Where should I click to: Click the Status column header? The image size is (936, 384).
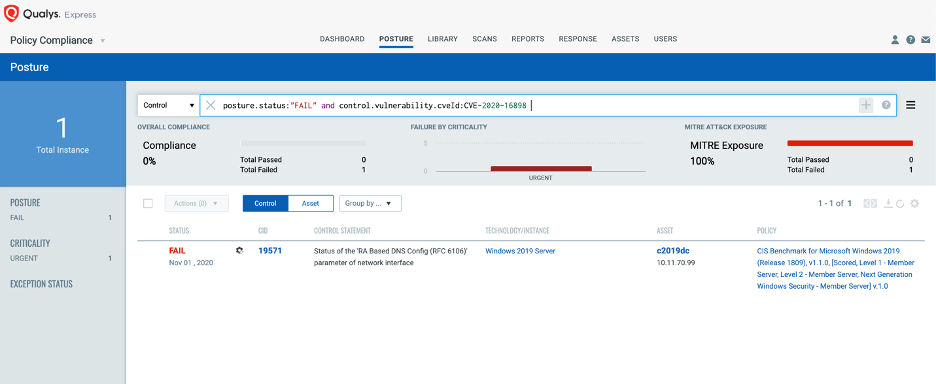click(179, 231)
